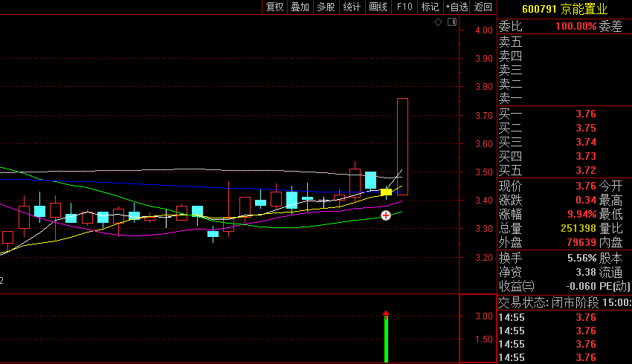
Task: Click the green volume bar
Action: pos(386,339)
